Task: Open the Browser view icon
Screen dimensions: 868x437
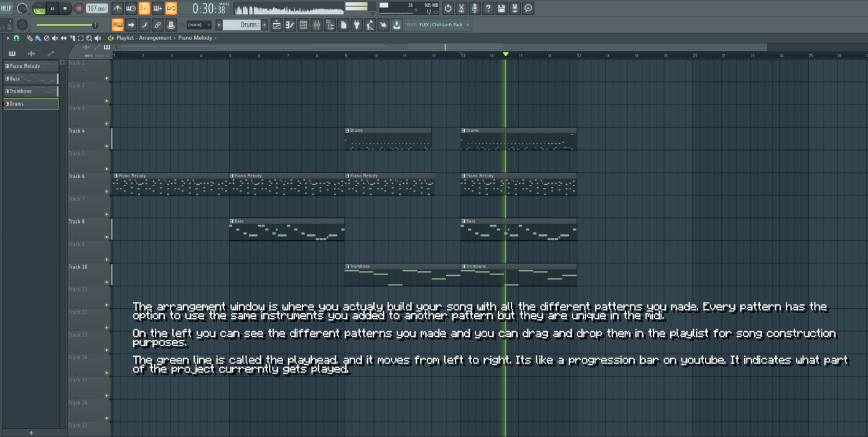Action: pos(330,25)
